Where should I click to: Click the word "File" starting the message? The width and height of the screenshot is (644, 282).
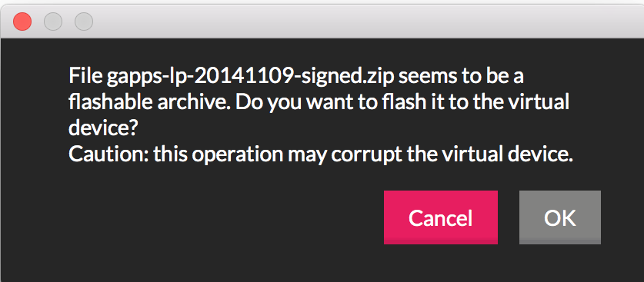[85, 77]
